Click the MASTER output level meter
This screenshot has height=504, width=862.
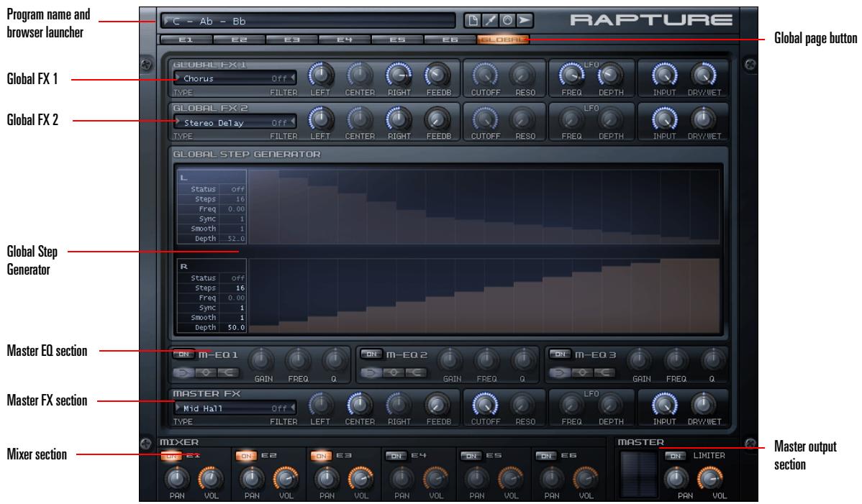638,475
